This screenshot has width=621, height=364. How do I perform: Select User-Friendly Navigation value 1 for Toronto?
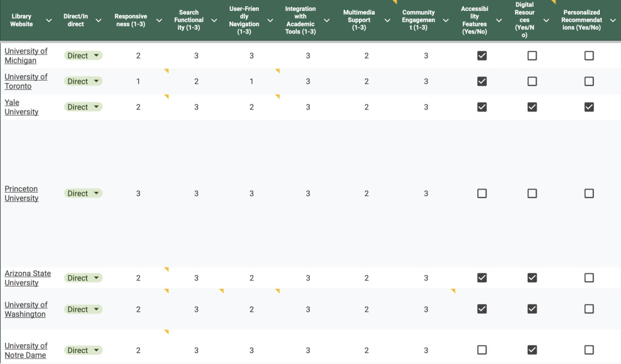coord(252,82)
